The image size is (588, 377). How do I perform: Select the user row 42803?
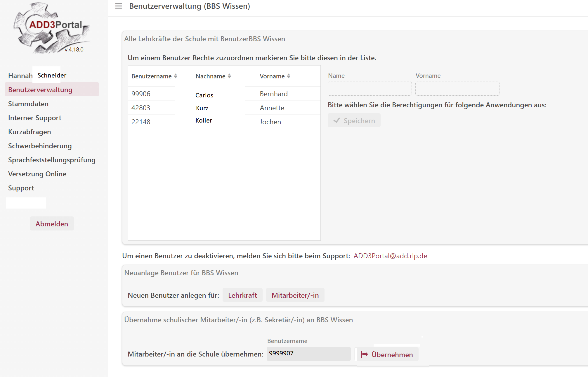coord(224,108)
